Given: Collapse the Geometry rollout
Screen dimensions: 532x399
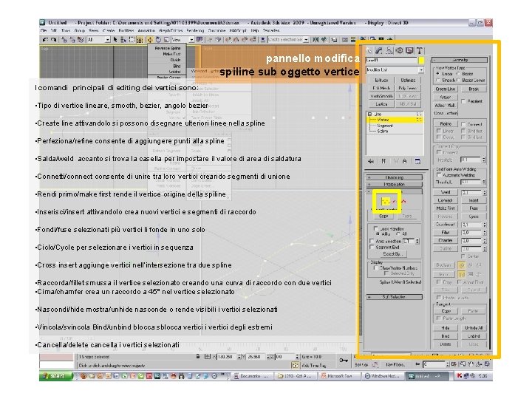Looking at the screenshot, I should [x=460, y=60].
